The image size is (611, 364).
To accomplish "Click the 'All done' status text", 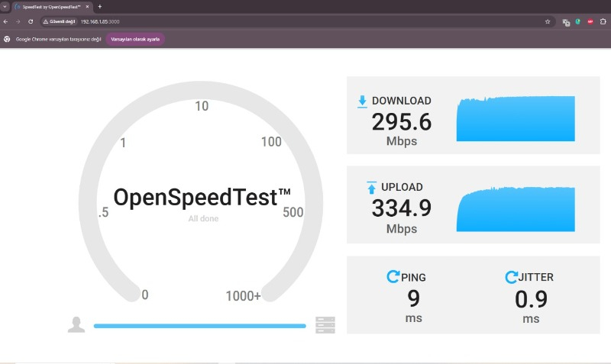I will tap(203, 219).
